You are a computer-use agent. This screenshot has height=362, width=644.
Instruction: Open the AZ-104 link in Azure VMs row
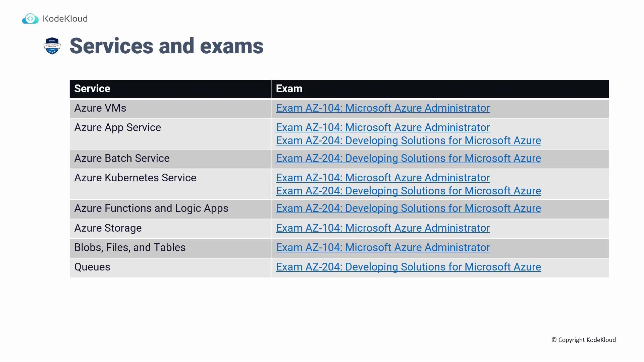382,108
